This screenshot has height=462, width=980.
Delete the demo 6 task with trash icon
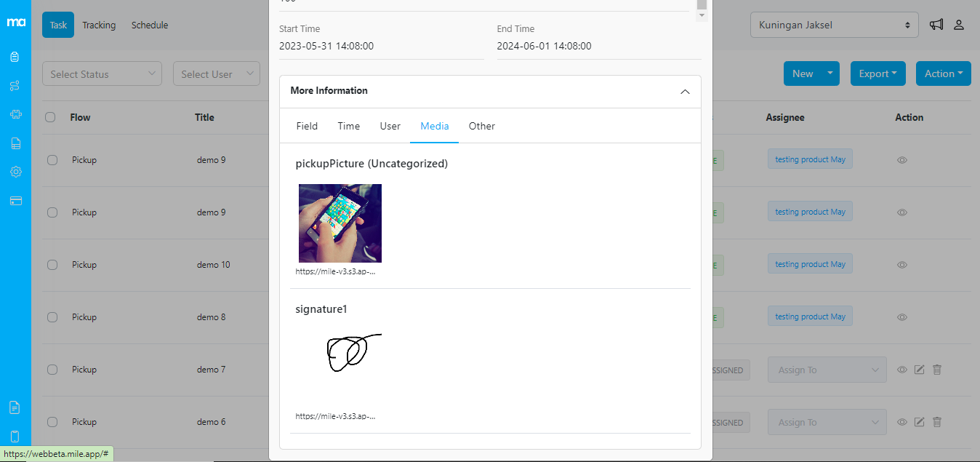[x=937, y=422]
